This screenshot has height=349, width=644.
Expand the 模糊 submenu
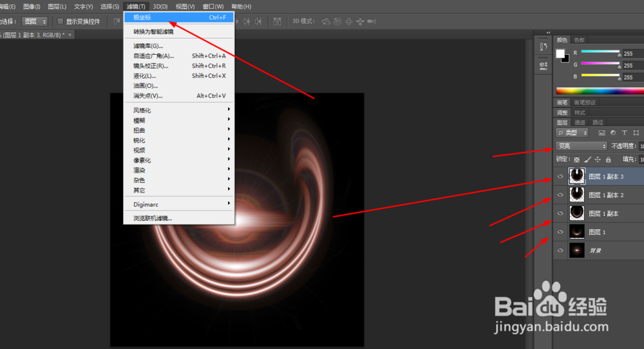(x=179, y=120)
